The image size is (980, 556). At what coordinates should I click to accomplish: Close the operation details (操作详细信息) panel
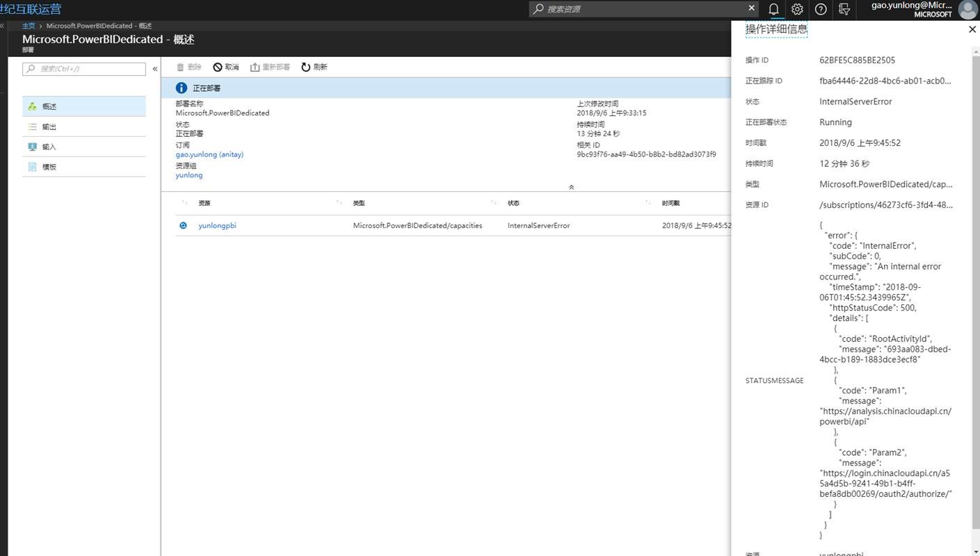click(972, 30)
